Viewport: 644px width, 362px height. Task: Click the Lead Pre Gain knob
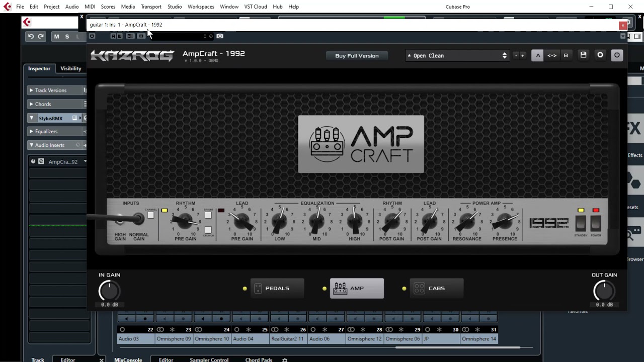coord(242,220)
